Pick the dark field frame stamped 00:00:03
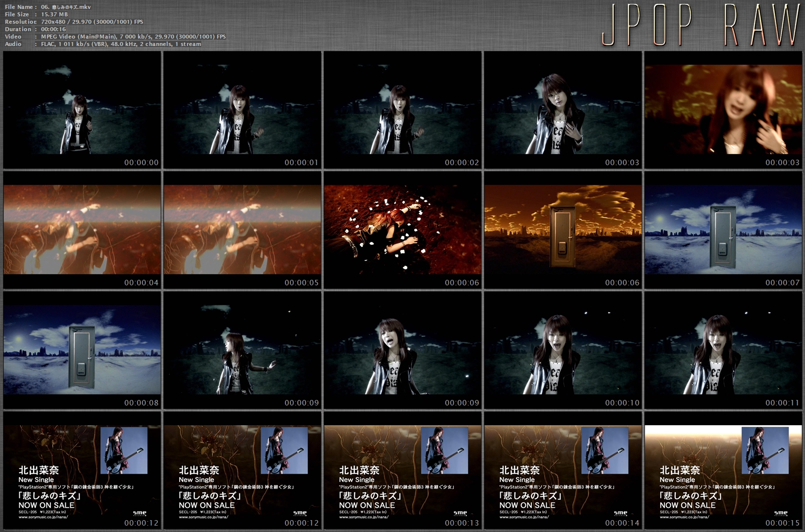Image resolution: width=805 pixels, height=532 pixels. tap(563, 110)
